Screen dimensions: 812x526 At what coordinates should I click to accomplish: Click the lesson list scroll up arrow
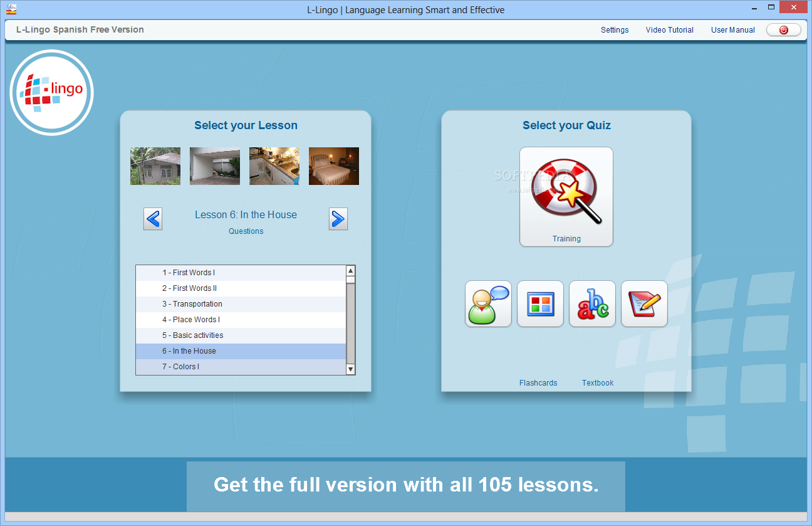tap(350, 271)
